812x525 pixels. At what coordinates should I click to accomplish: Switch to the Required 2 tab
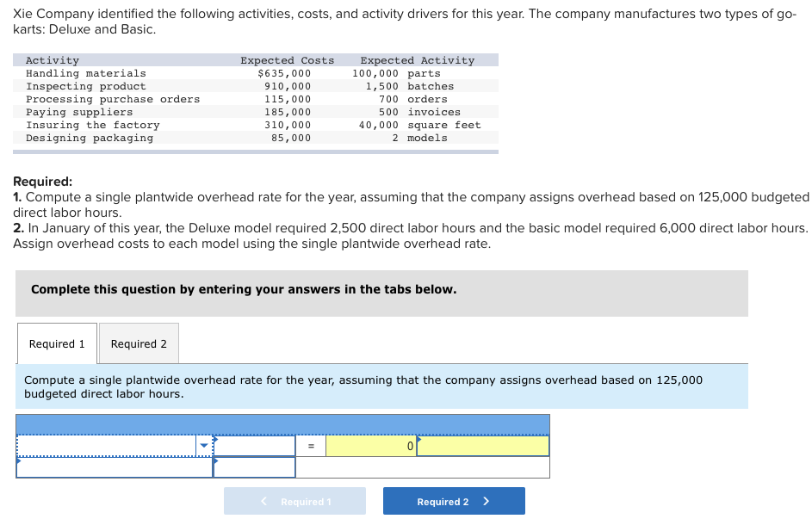[139, 343]
